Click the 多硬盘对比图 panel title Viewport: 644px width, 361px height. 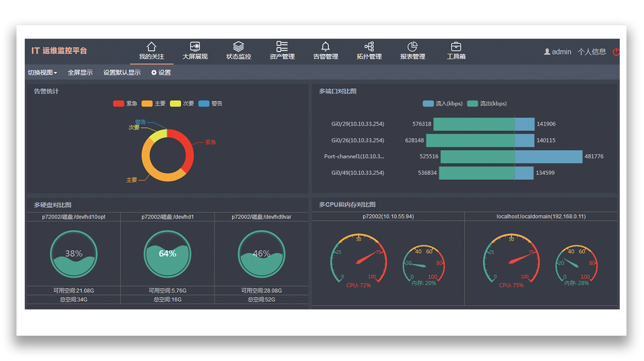[x=53, y=205]
